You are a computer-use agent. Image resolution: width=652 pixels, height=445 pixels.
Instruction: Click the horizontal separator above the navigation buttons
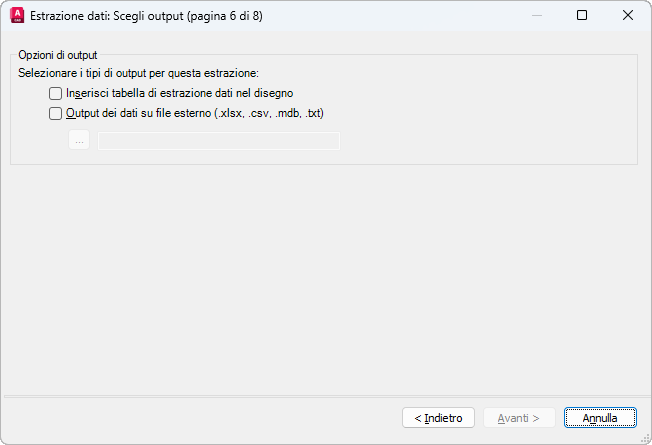[x=326, y=396]
